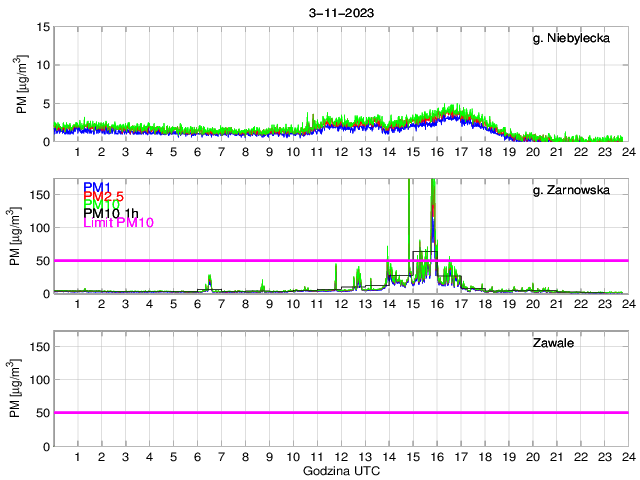Click the middle plot's PM y-axis label

click(22, 236)
